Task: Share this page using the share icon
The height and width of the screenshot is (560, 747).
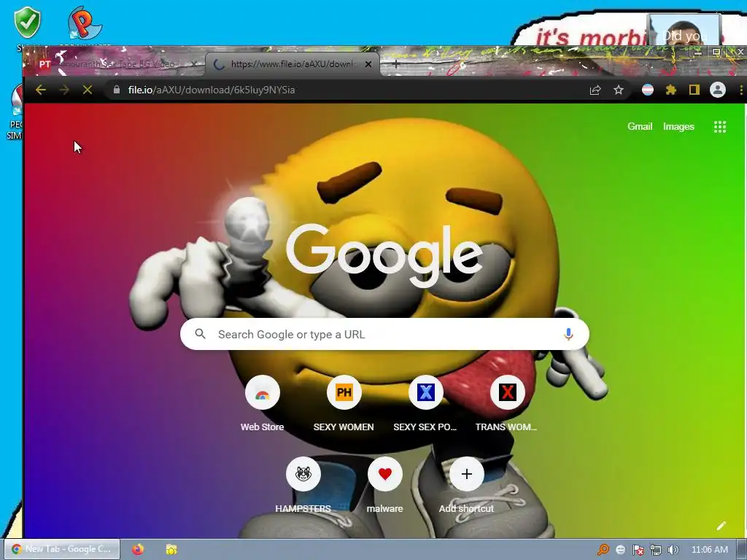Action: click(x=595, y=90)
